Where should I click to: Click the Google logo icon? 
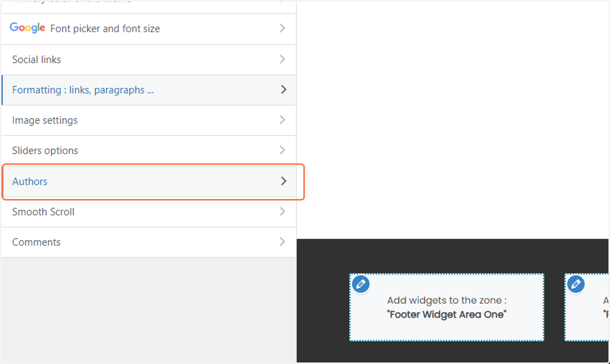point(27,28)
